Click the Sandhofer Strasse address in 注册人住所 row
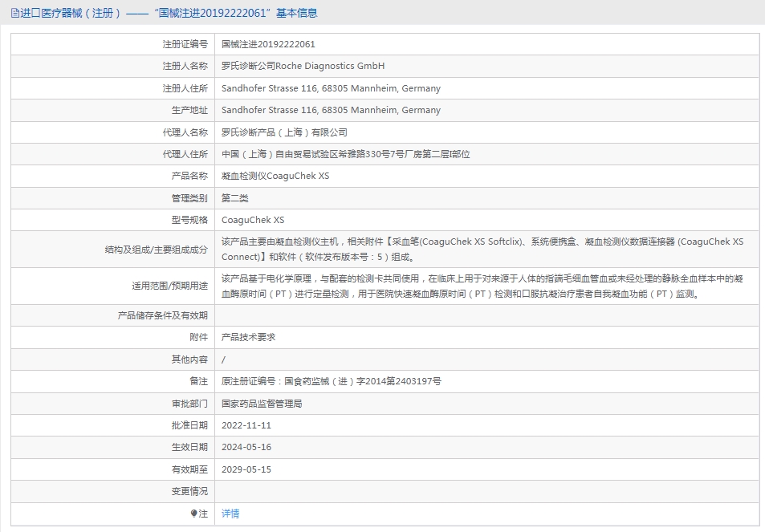The height and width of the screenshot is (532, 765). (331, 88)
